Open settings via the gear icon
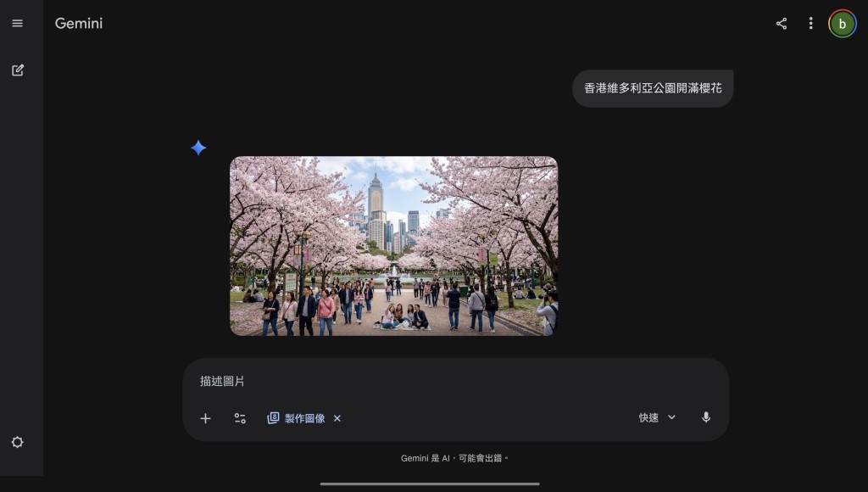Screen dimensions: 868x492 coord(17,442)
